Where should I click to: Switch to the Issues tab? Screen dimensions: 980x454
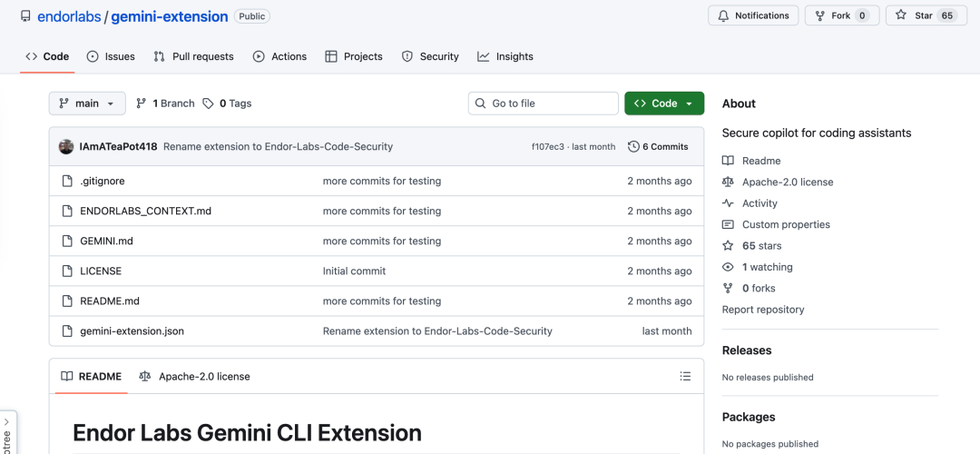pyautogui.click(x=111, y=56)
